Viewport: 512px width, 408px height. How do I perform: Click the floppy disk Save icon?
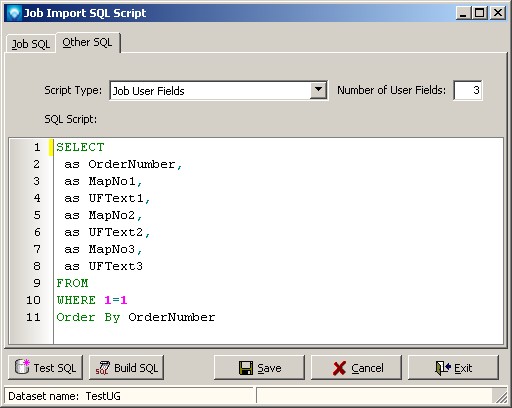point(246,368)
